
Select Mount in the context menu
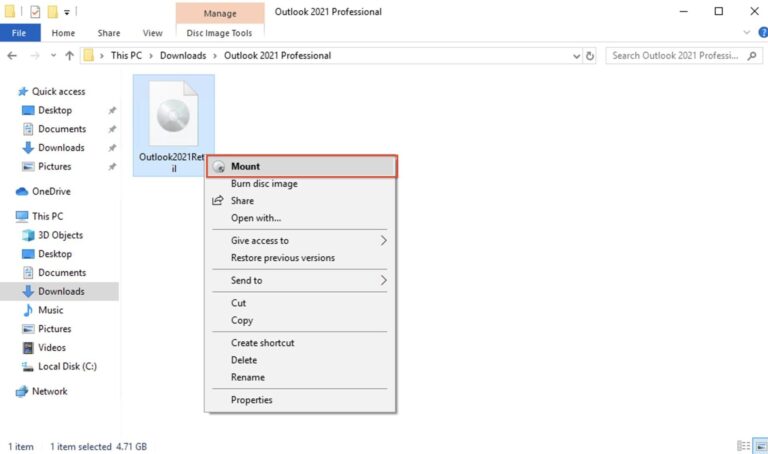click(x=301, y=167)
